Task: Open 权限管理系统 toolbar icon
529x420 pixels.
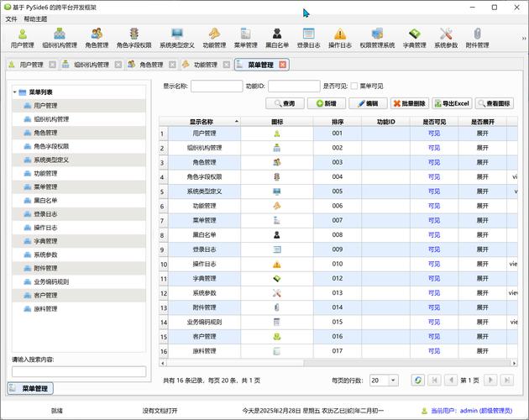Action: pyautogui.click(x=377, y=38)
